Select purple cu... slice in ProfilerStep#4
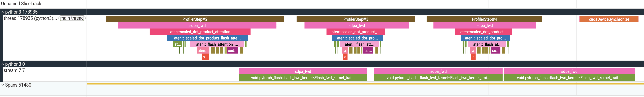The height and width of the screenshot is (97, 644). point(495,51)
